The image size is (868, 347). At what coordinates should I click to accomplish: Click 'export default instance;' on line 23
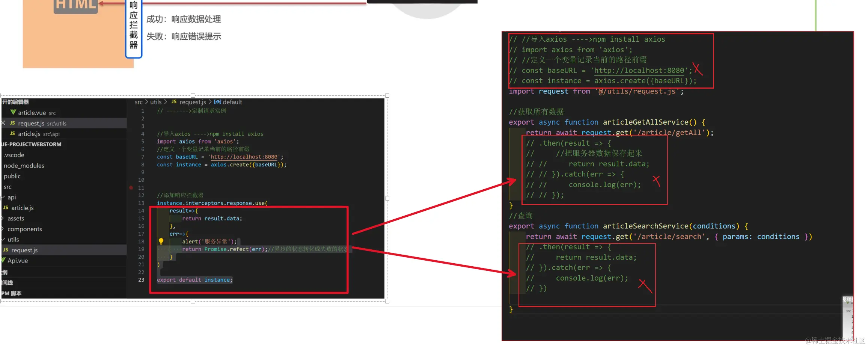pyautogui.click(x=194, y=280)
